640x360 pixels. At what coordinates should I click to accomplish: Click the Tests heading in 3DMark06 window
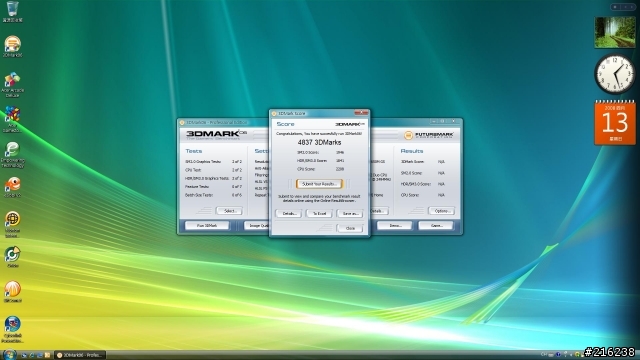coord(193,151)
